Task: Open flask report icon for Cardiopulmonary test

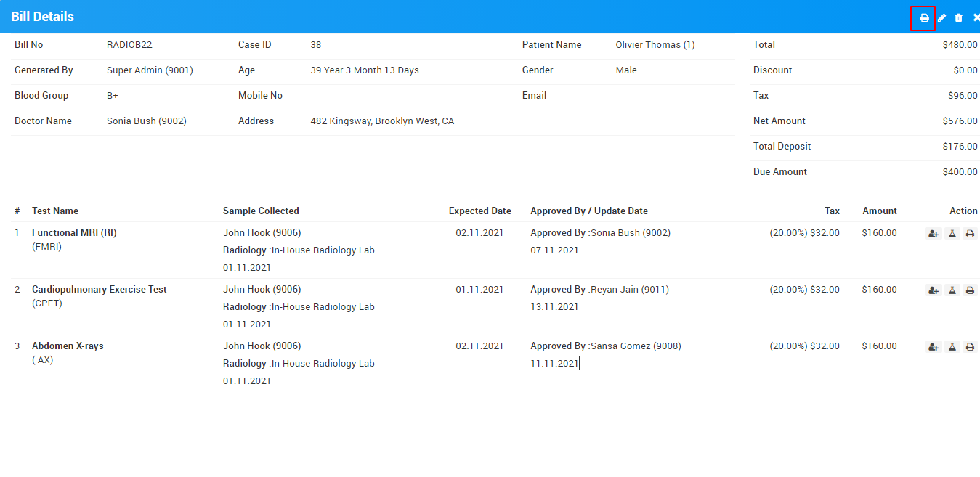Action: (x=952, y=290)
